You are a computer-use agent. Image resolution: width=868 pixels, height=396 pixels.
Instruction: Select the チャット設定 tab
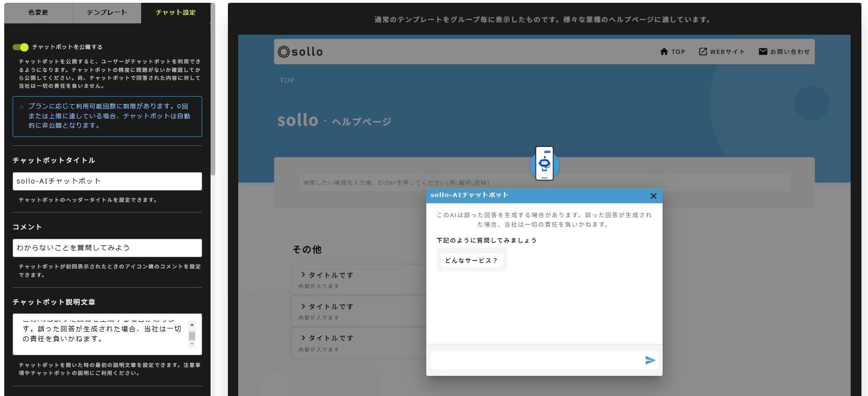[x=175, y=13]
